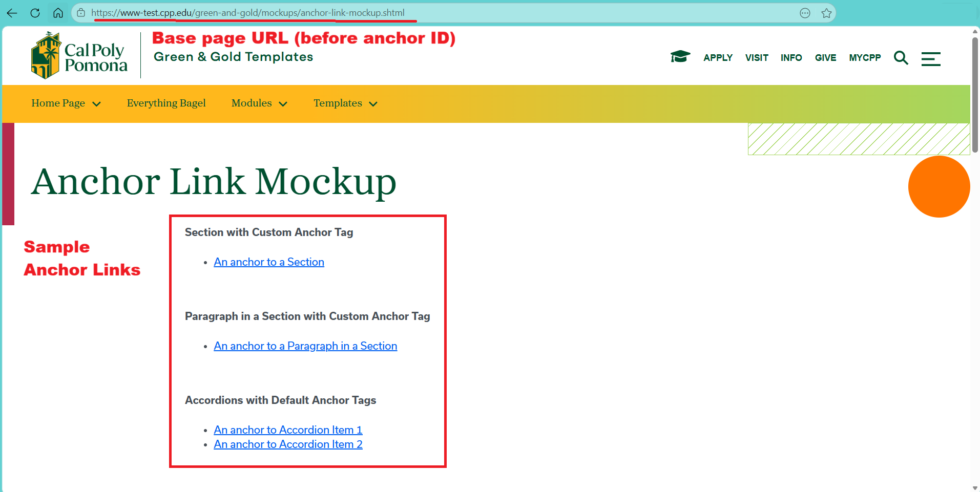Reload the page with refresh icon
This screenshot has height=492, width=980.
[x=35, y=13]
